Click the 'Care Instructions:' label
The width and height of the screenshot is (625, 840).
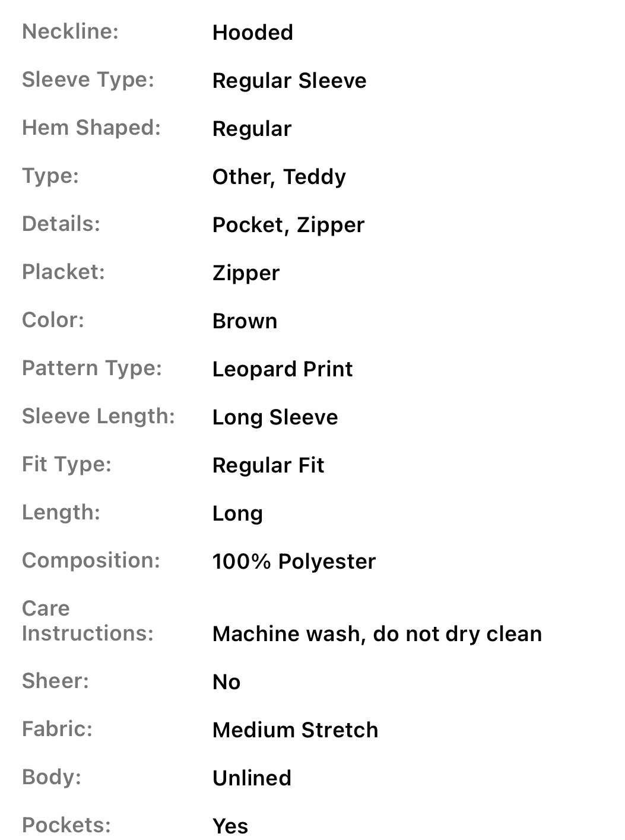(87, 621)
